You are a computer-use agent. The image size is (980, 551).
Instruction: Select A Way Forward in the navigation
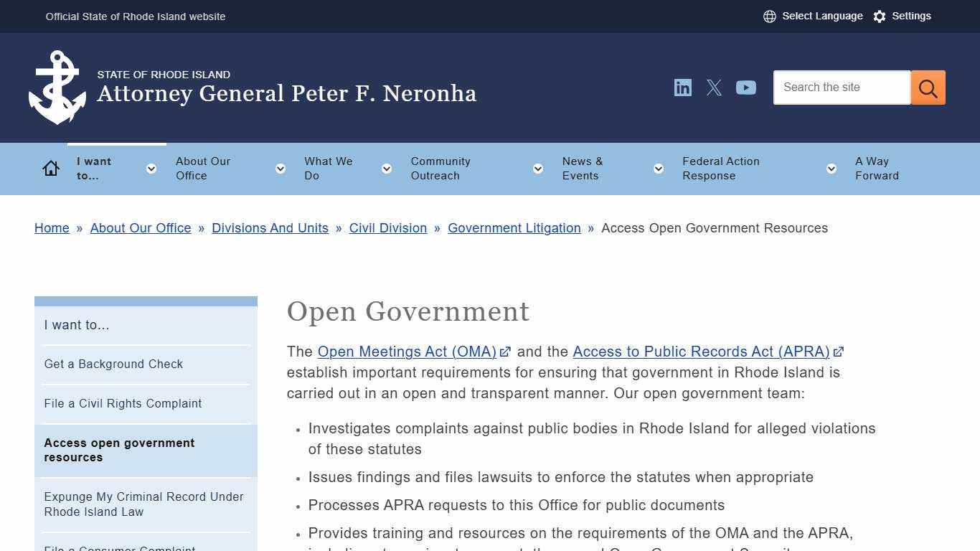pyautogui.click(x=877, y=169)
